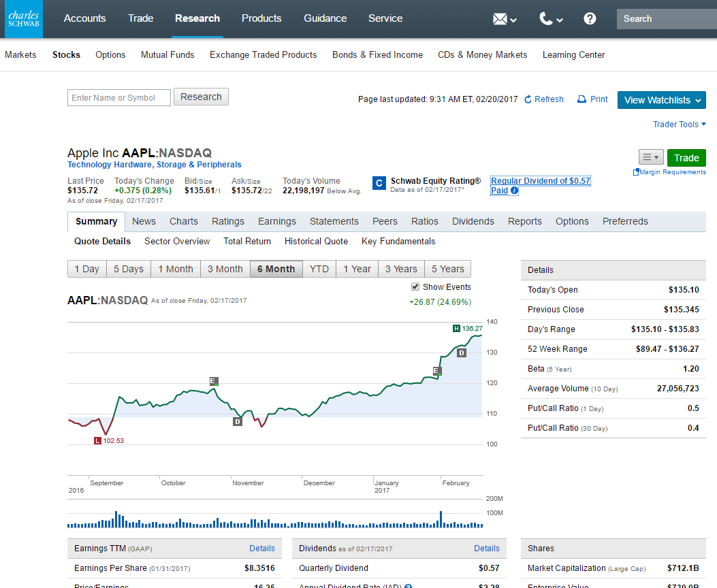The image size is (717, 588).
Task: Open the Service menu
Action: [385, 19]
